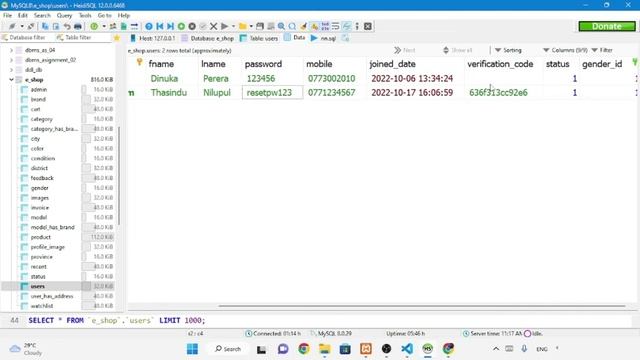The image size is (640, 360).
Task: Click the Windows Start button
Action: [192, 349]
